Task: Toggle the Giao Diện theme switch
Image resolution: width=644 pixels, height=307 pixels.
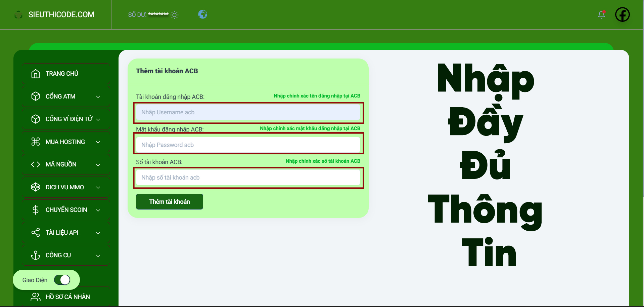Action: pyautogui.click(x=62, y=280)
